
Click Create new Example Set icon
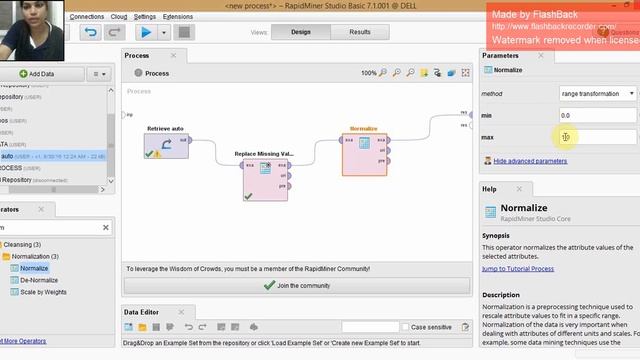click(129, 327)
